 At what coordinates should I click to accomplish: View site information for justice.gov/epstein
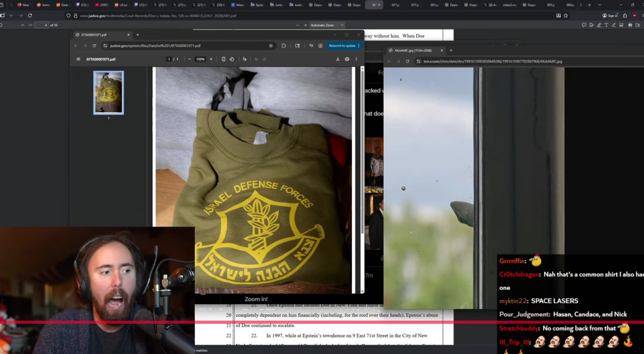pyautogui.click(x=105, y=46)
